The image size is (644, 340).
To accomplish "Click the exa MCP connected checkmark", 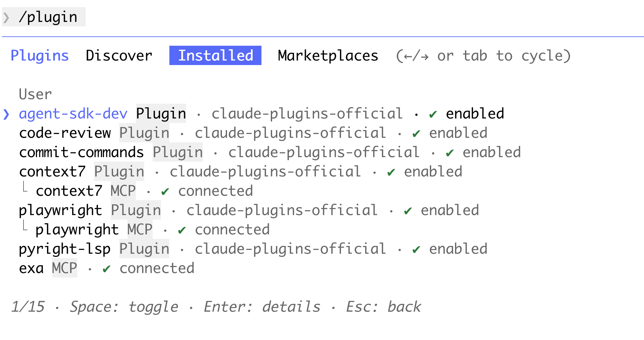I will (x=107, y=269).
